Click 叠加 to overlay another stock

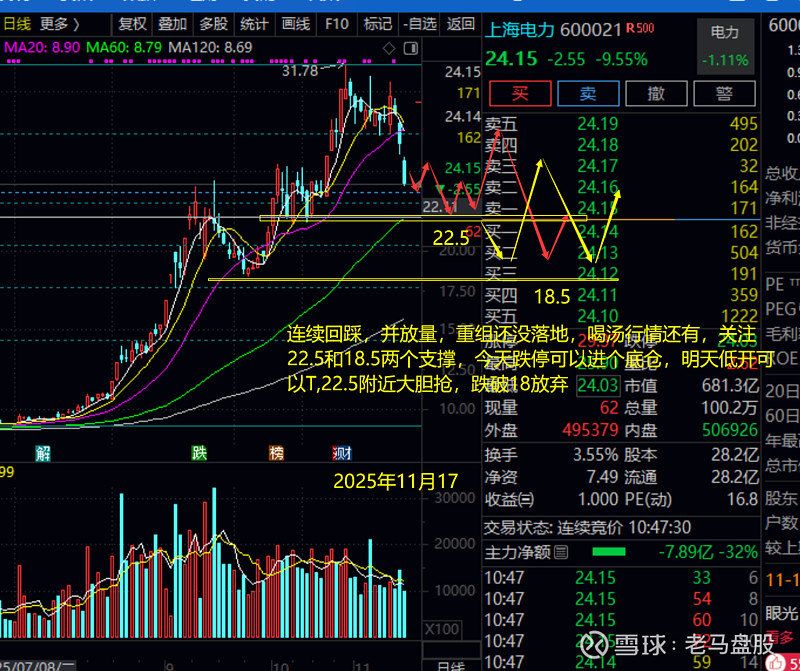point(172,24)
